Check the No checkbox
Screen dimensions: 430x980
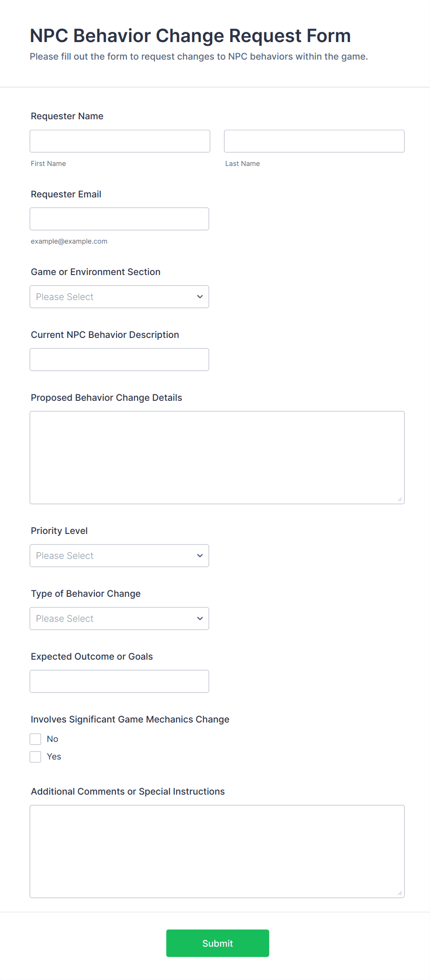click(36, 739)
